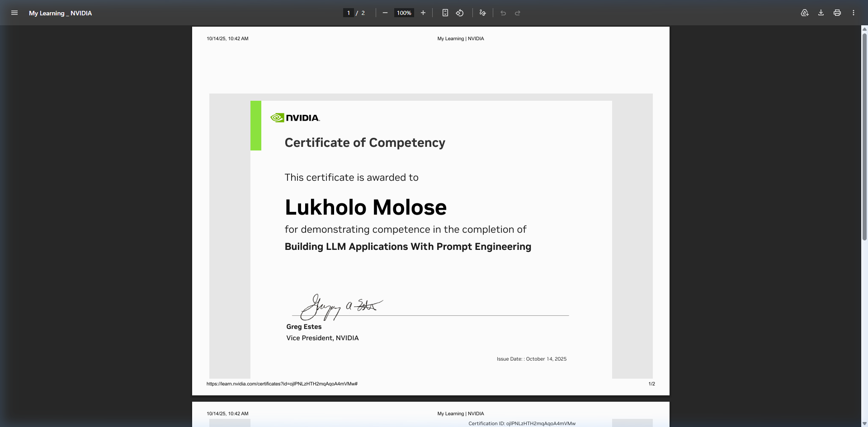This screenshot has height=427, width=868.
Task: Click the undo arrow icon
Action: tap(503, 13)
